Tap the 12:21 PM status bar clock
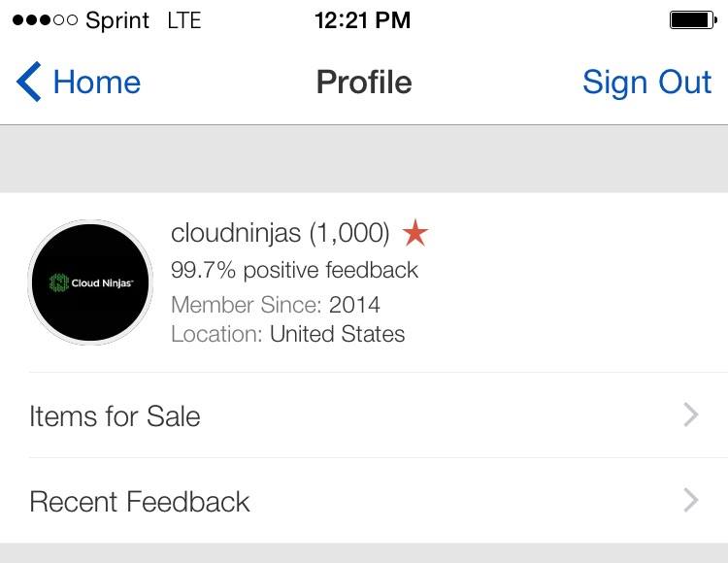This screenshot has width=728, height=563. [363, 20]
